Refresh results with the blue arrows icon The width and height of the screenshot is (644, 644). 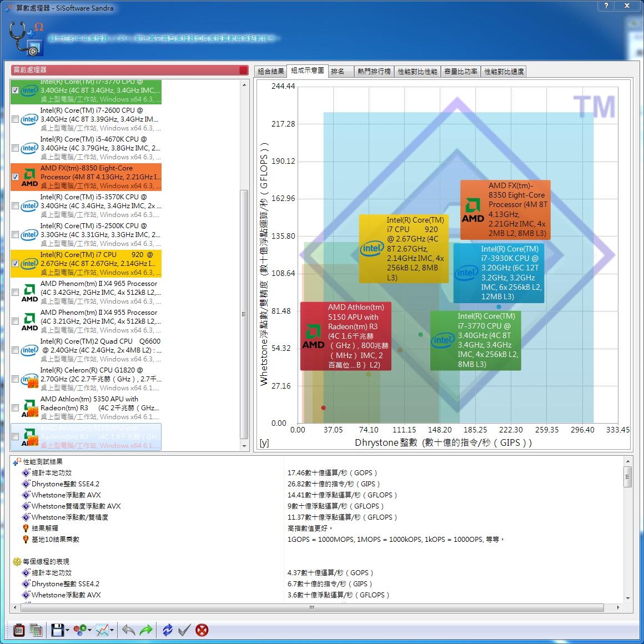(x=168, y=630)
